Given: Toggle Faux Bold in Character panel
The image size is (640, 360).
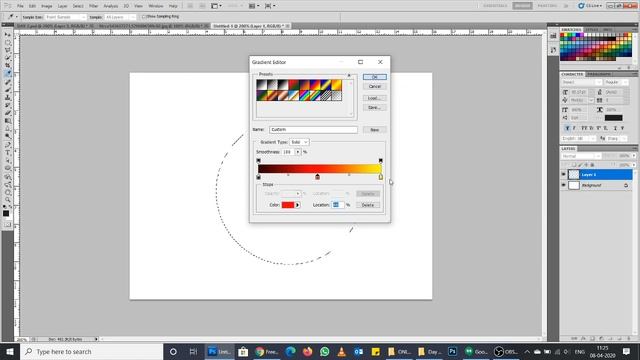Looking at the screenshot, I should 567,128.
